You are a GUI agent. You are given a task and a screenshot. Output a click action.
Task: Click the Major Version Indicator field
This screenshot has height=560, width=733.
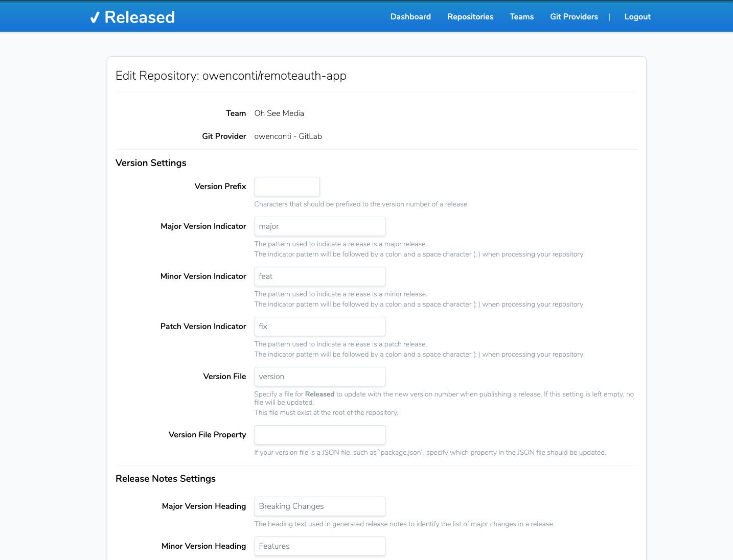[x=320, y=226]
